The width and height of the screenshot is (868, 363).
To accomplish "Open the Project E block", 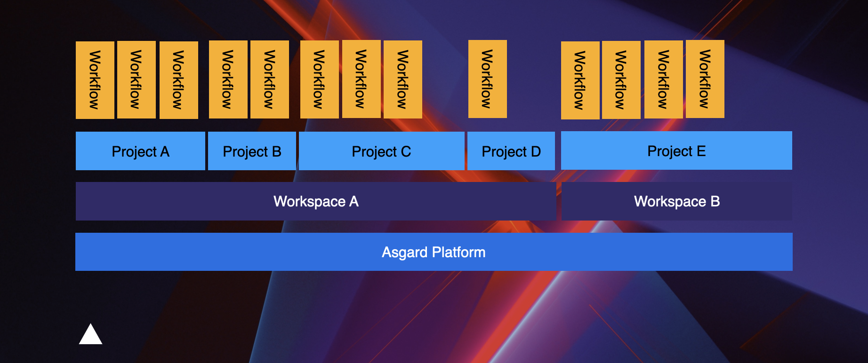I will pyautogui.click(x=676, y=150).
